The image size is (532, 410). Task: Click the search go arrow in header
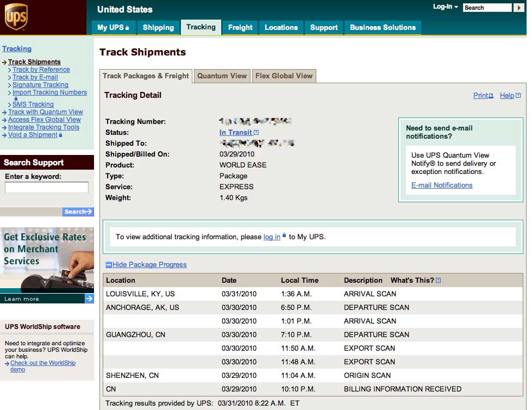coord(519,8)
